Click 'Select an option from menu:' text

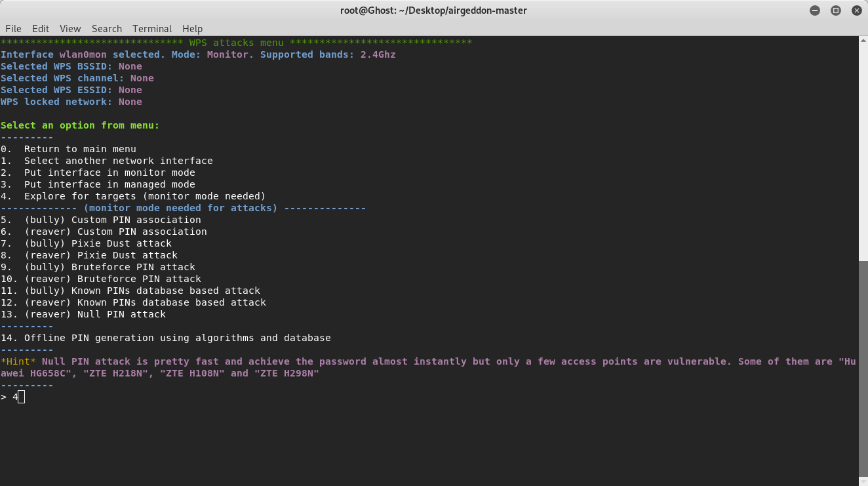(x=80, y=125)
